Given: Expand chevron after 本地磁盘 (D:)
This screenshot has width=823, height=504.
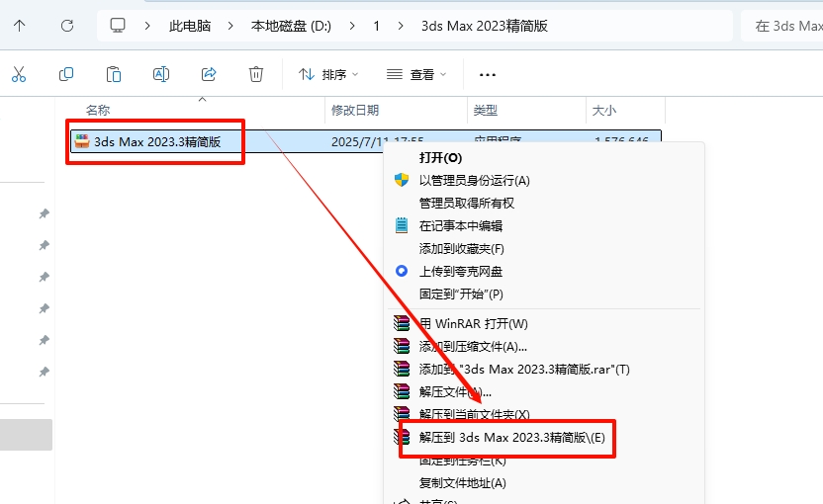Looking at the screenshot, I should point(352,26).
